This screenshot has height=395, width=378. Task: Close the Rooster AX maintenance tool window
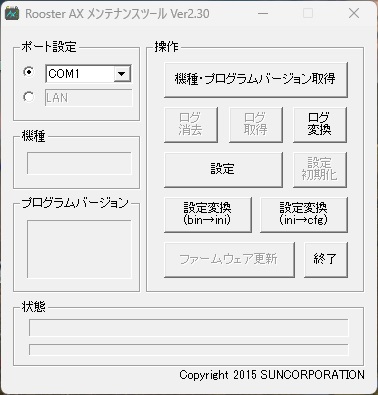click(x=354, y=14)
